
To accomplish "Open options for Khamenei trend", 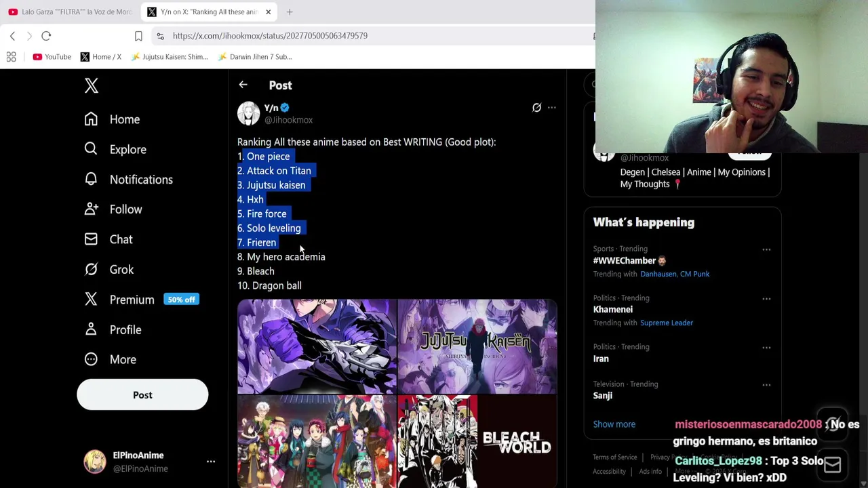I will click(x=766, y=298).
